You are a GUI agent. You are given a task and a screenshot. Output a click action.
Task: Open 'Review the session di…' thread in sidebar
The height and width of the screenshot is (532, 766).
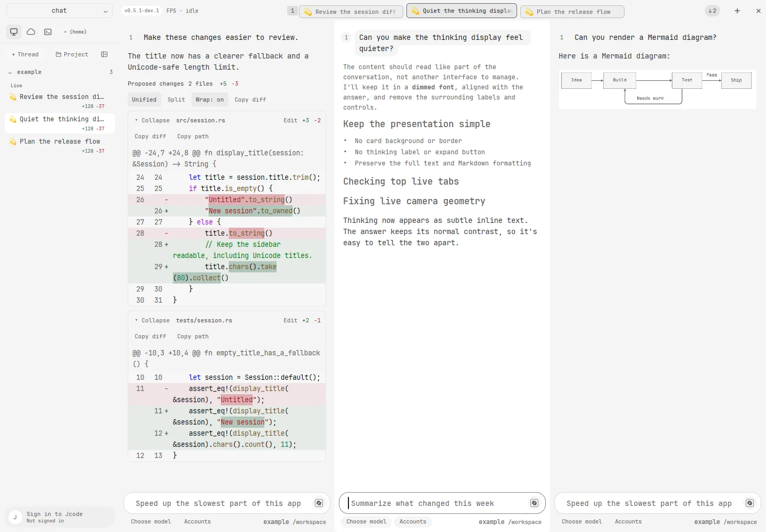[x=60, y=101]
